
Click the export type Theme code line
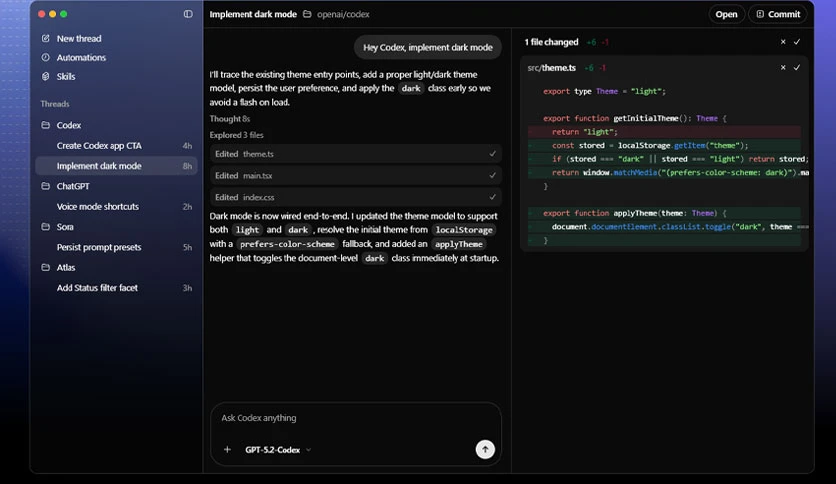pos(604,91)
